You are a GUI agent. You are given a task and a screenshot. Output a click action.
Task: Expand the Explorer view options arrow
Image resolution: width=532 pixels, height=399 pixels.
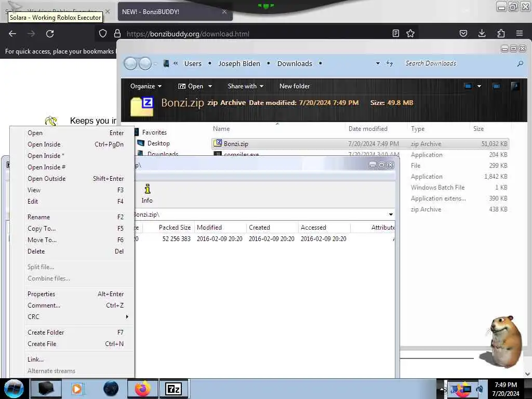[x=479, y=86]
